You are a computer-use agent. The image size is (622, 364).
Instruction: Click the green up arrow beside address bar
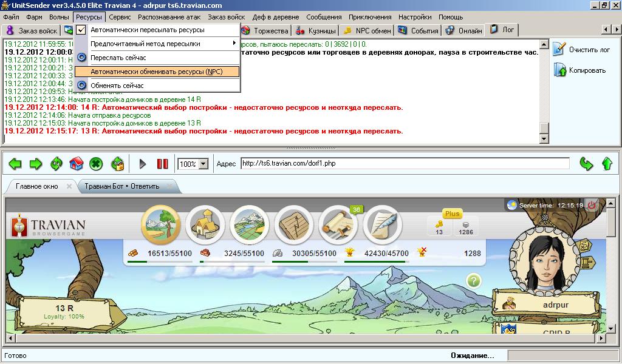pos(607,164)
